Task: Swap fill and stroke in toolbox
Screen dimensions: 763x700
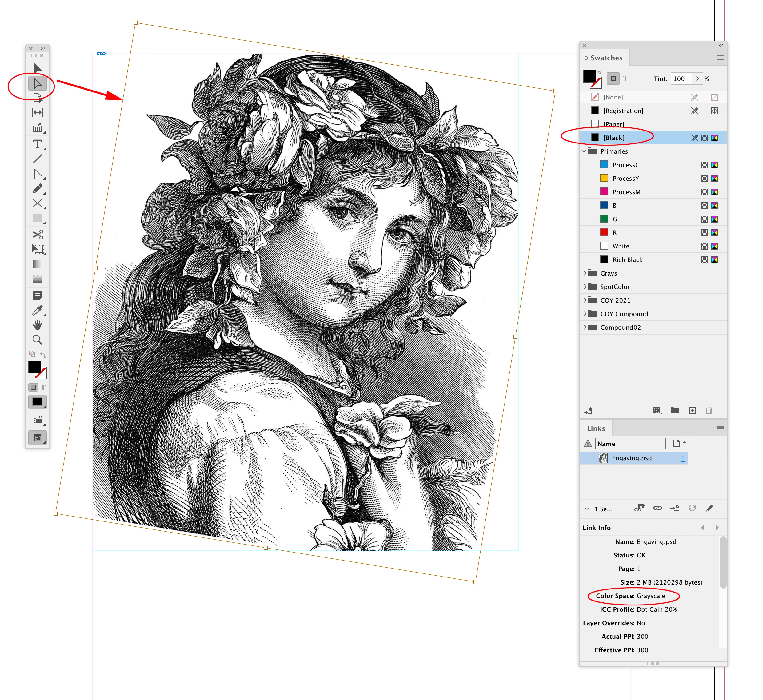Action: coord(43,355)
